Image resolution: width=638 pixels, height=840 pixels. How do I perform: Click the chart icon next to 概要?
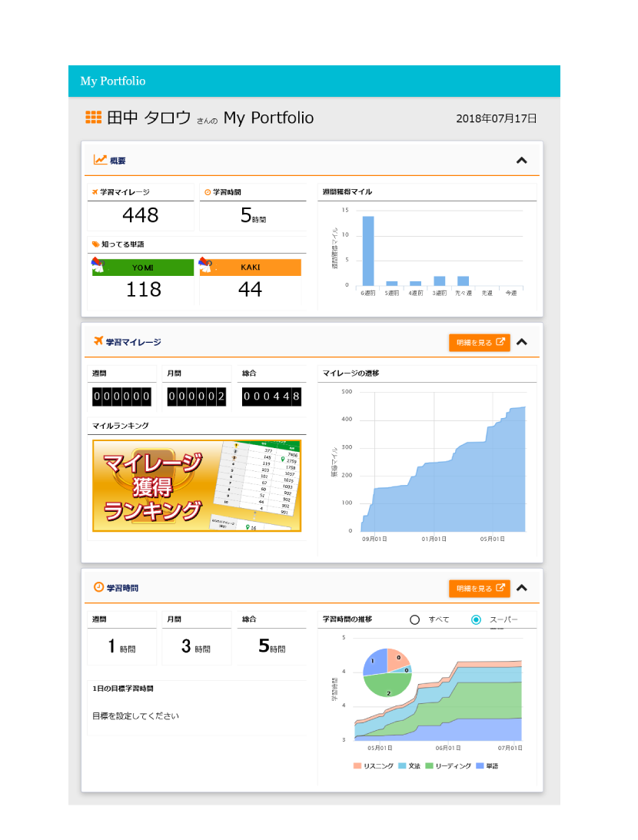[100, 160]
